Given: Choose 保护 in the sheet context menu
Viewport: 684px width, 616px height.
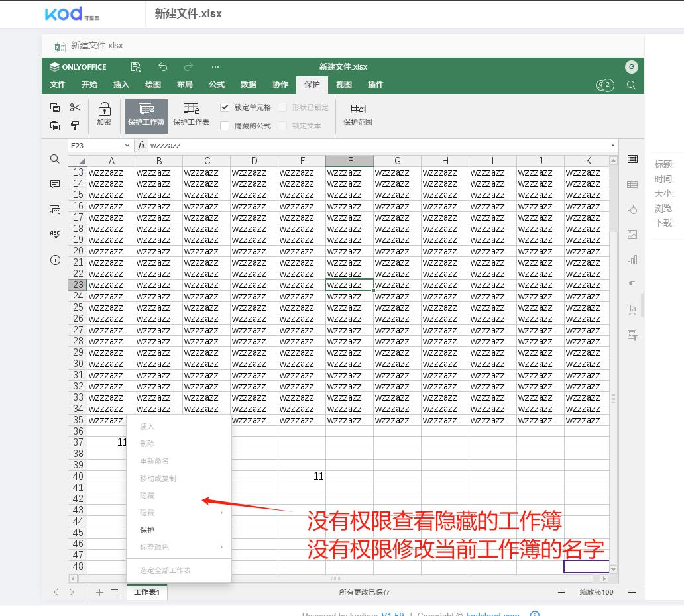Looking at the screenshot, I should tap(179, 530).
